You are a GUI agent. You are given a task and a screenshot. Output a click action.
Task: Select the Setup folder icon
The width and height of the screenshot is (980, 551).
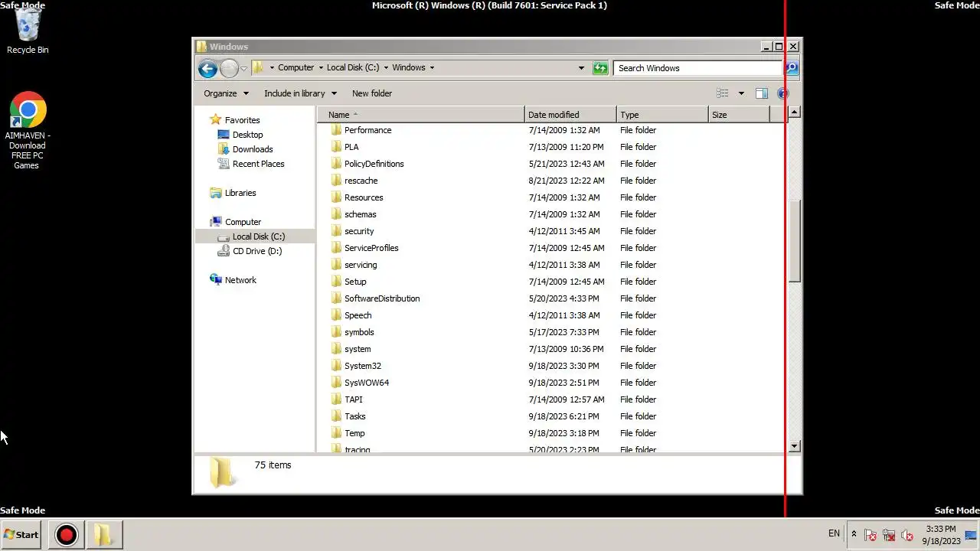336,282
